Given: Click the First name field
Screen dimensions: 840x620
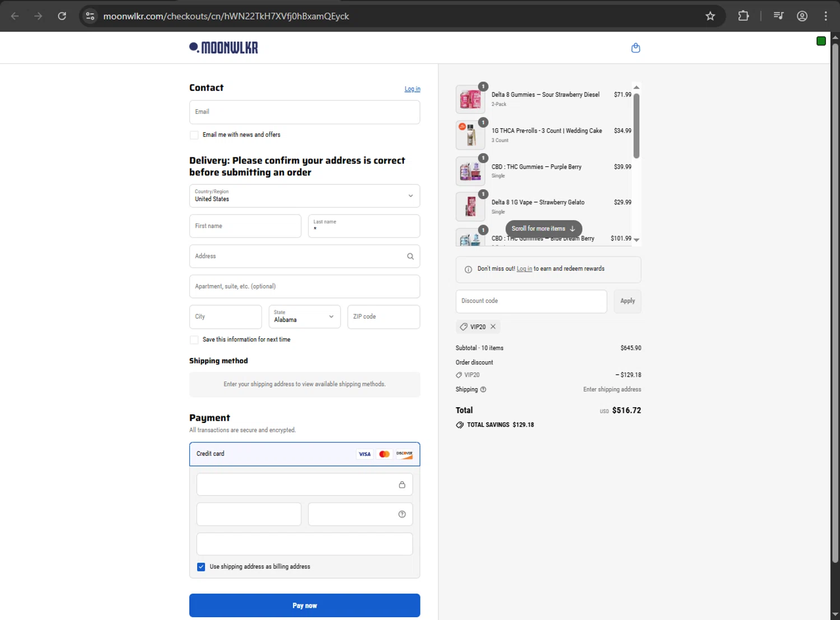Looking at the screenshot, I should pyautogui.click(x=245, y=226).
